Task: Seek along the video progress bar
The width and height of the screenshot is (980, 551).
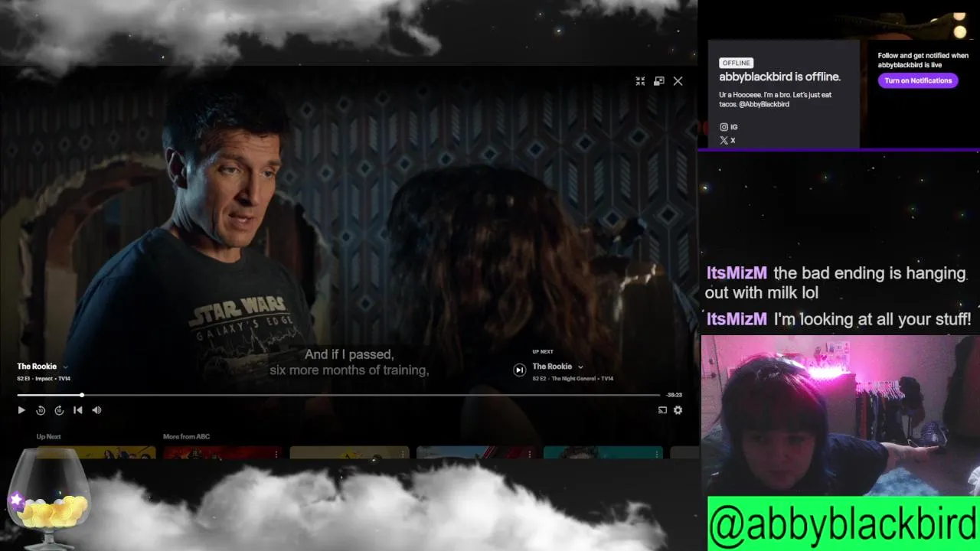Action: [x=338, y=395]
